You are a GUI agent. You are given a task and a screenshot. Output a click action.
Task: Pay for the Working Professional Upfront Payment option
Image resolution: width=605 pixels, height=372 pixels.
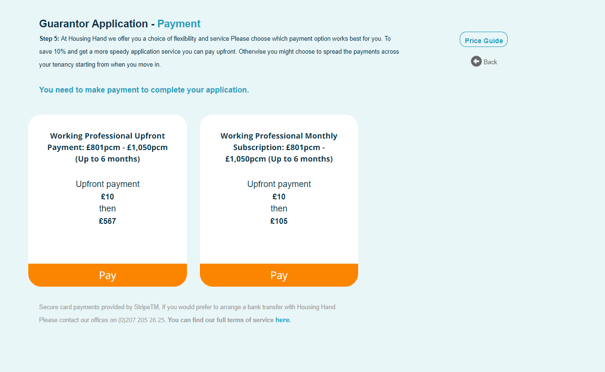click(107, 275)
